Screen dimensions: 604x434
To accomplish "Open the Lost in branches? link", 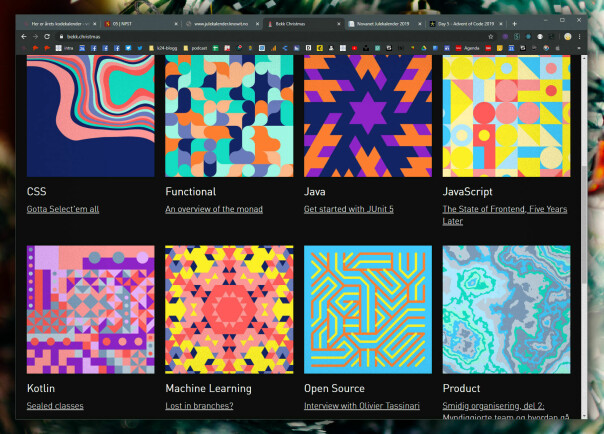I will pos(199,406).
